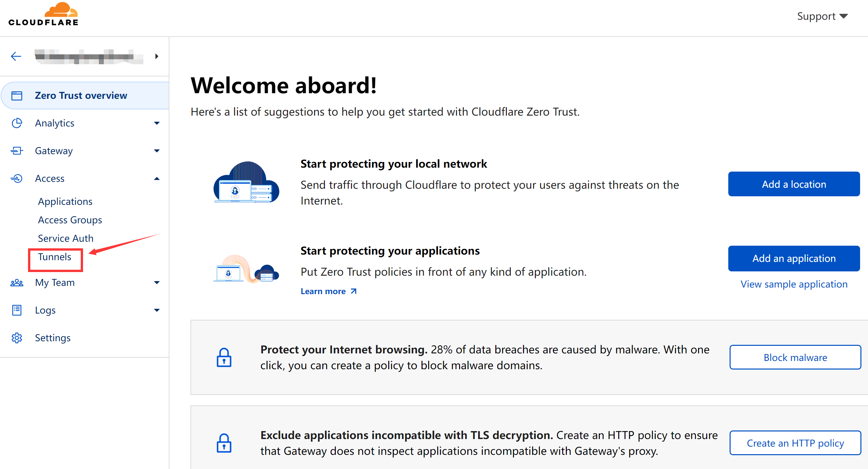This screenshot has height=469, width=868.
Task: Click 'Protect your Internet browsing.' bold text
Action: pos(344,349)
